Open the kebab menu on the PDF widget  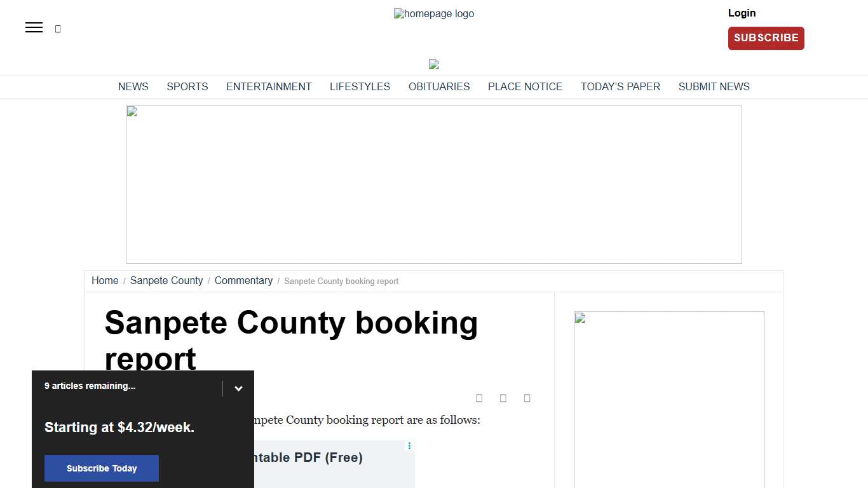(409, 445)
